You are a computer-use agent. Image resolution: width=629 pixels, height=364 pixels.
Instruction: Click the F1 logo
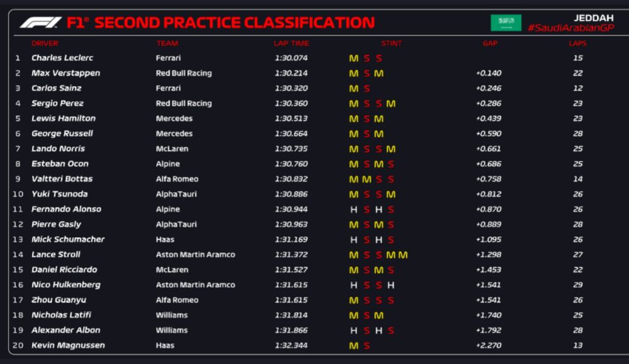coord(40,23)
